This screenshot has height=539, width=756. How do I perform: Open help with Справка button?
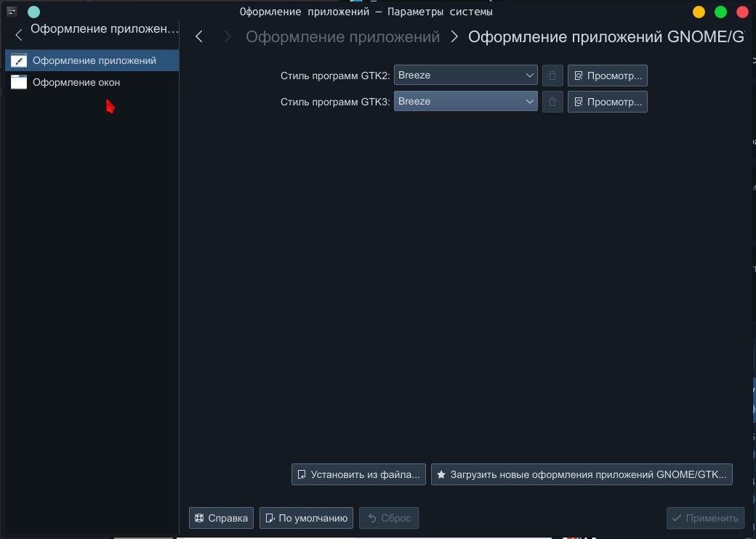pos(221,518)
